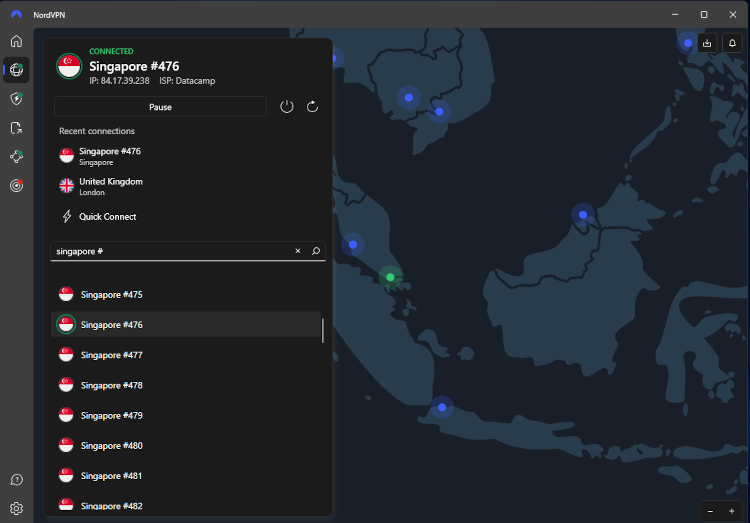
Task: Pause the VPN connection
Action: click(x=160, y=107)
